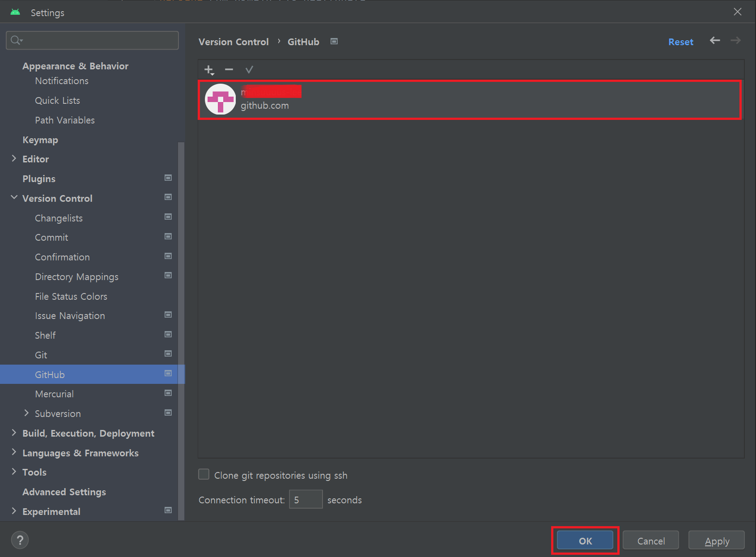Expand the Editor settings section
The image size is (756, 557).
pyautogui.click(x=14, y=158)
